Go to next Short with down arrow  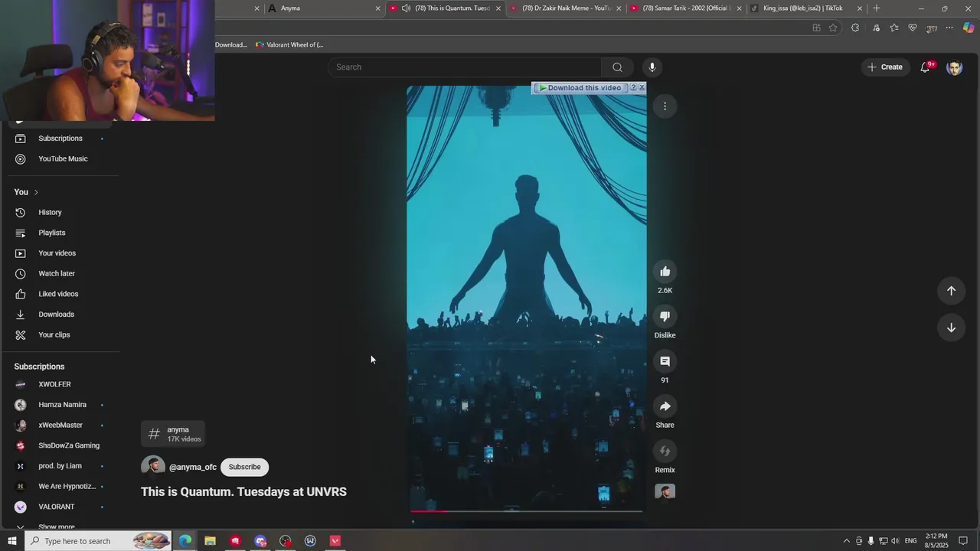pyautogui.click(x=951, y=328)
